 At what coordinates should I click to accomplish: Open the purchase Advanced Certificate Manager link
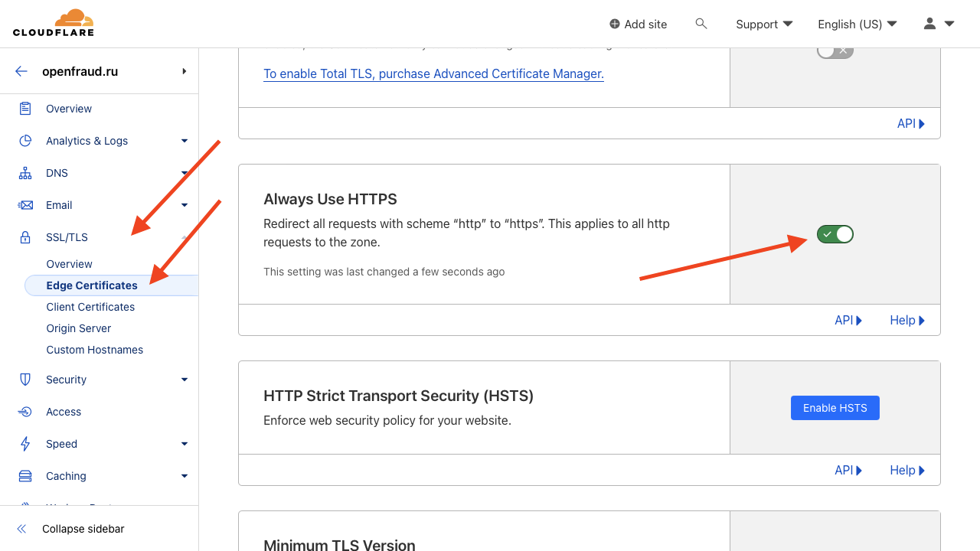point(433,73)
